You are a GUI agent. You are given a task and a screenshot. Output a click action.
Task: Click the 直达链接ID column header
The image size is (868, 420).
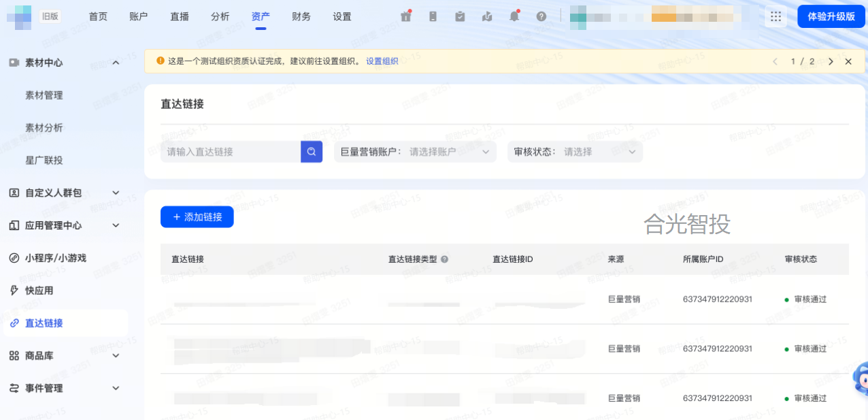pyautogui.click(x=512, y=259)
